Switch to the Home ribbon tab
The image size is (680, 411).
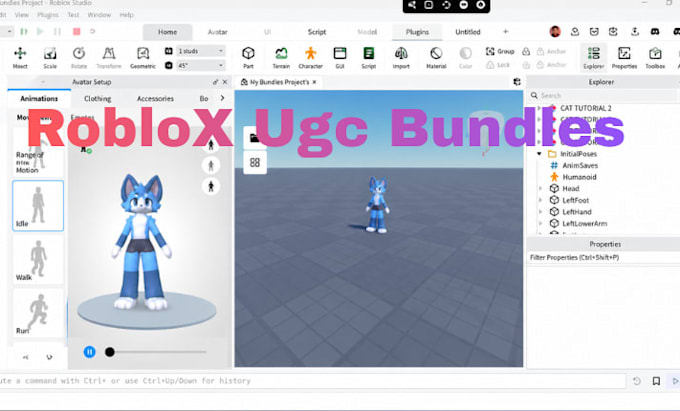tap(167, 32)
